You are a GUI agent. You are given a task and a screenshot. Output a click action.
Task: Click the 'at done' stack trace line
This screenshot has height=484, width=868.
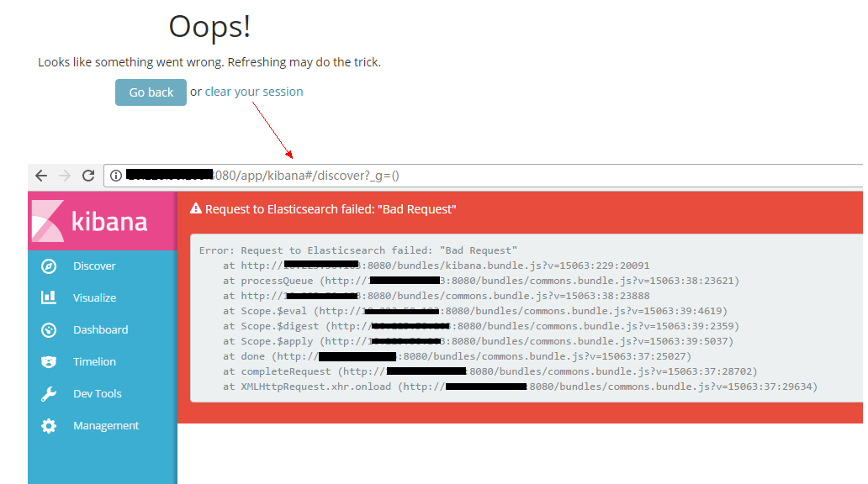[x=458, y=357]
